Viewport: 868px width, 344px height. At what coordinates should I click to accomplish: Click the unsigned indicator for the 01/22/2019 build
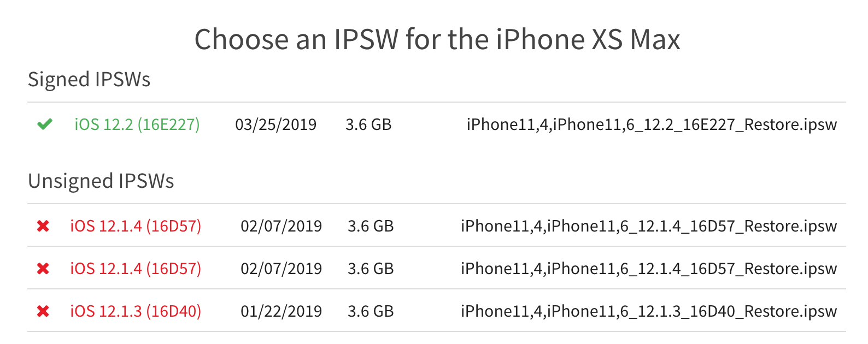click(x=44, y=311)
